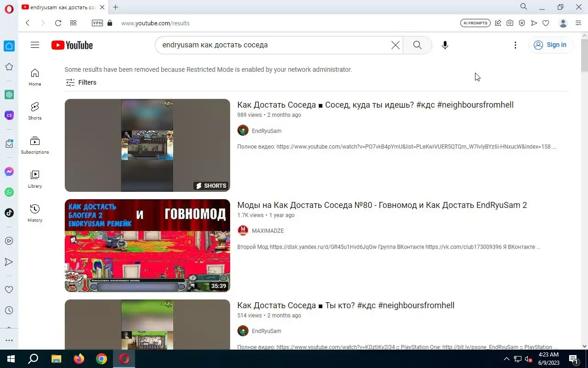Click the site security padlock icon
The width and height of the screenshot is (588, 368).
(x=110, y=23)
